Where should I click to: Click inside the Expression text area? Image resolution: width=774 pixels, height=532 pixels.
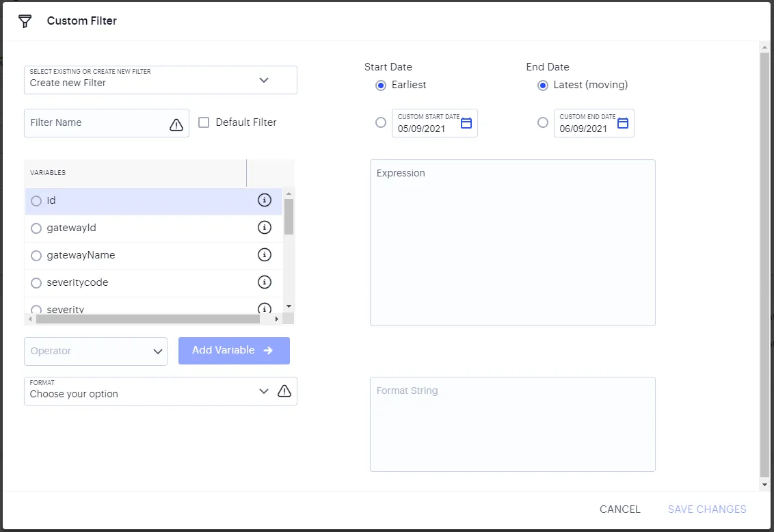click(x=512, y=243)
